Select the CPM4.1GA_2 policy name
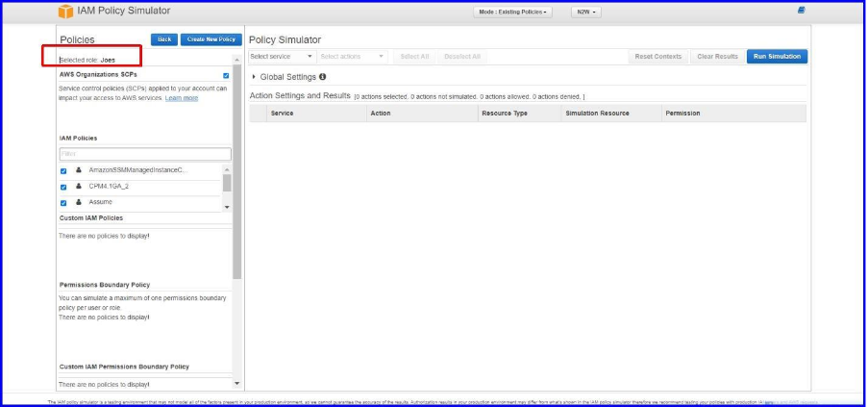Screen dimensions: 868x407 pyautogui.click(x=109, y=186)
